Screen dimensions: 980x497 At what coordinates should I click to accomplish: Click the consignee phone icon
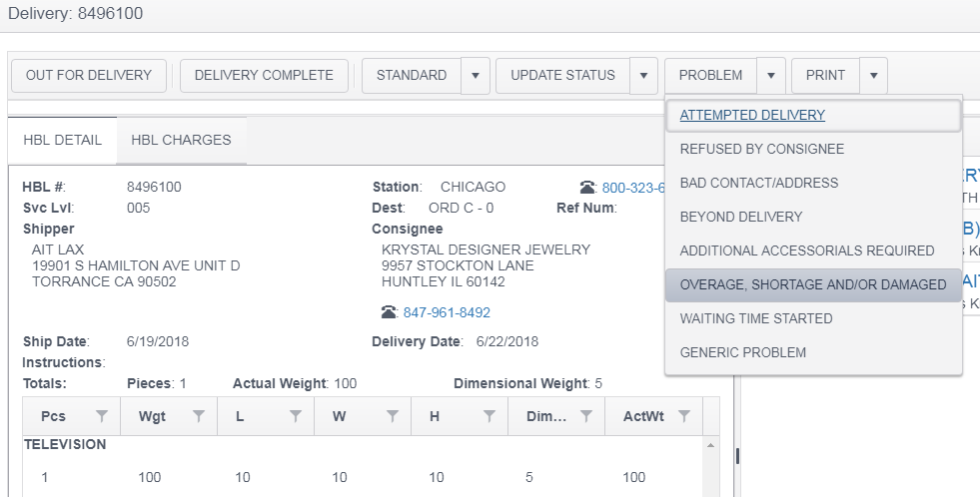coord(389,312)
